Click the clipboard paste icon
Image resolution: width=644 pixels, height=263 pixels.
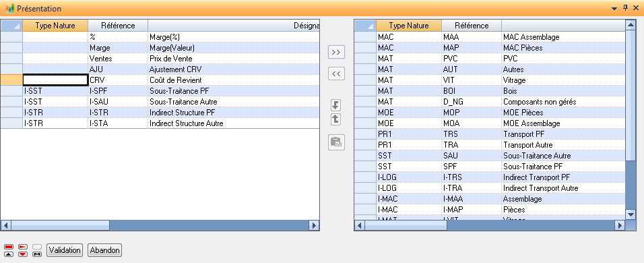336,142
